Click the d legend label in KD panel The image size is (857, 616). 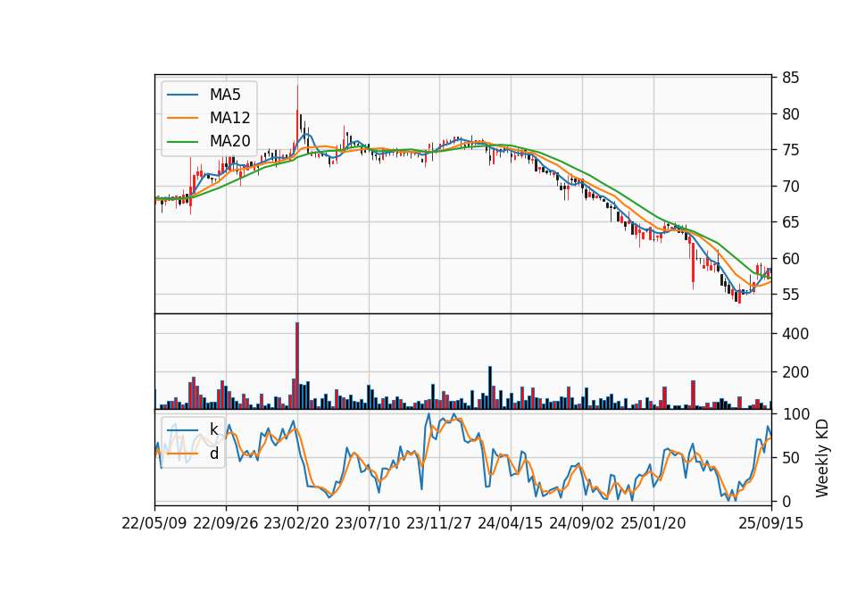[213, 454]
